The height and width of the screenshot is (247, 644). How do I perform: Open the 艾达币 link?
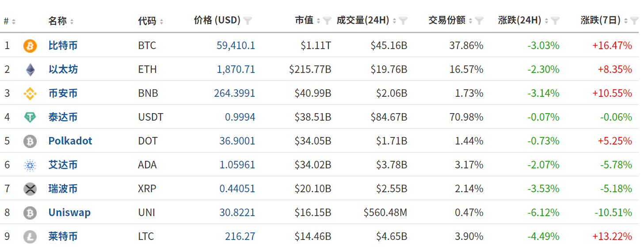click(x=63, y=165)
